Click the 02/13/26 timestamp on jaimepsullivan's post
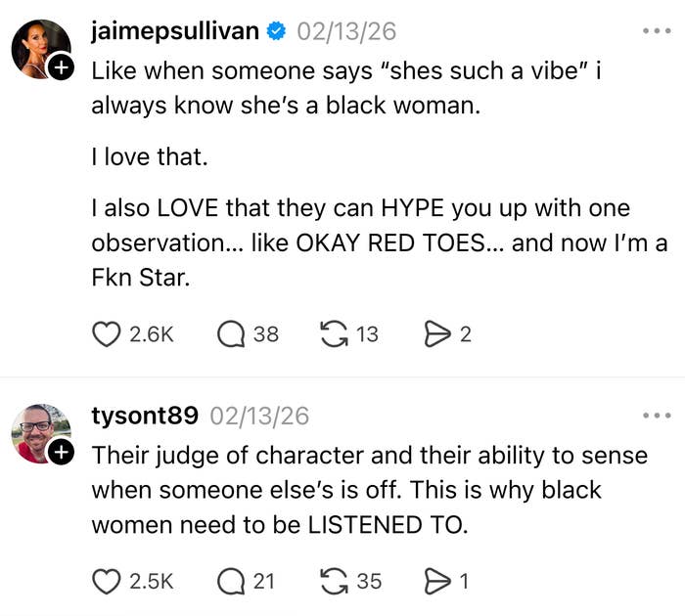The width and height of the screenshot is (685, 616). (x=346, y=31)
